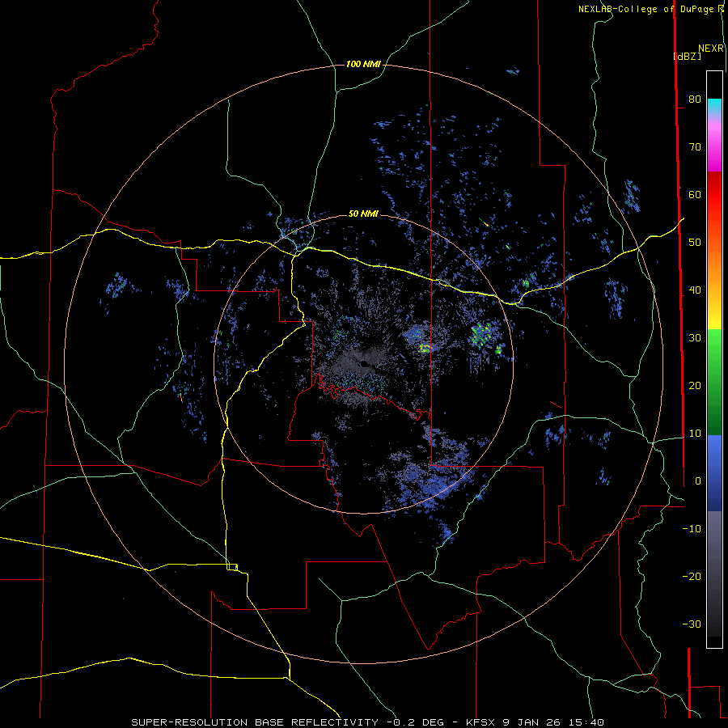Click the -20 value on the dBZ scale

(x=692, y=576)
